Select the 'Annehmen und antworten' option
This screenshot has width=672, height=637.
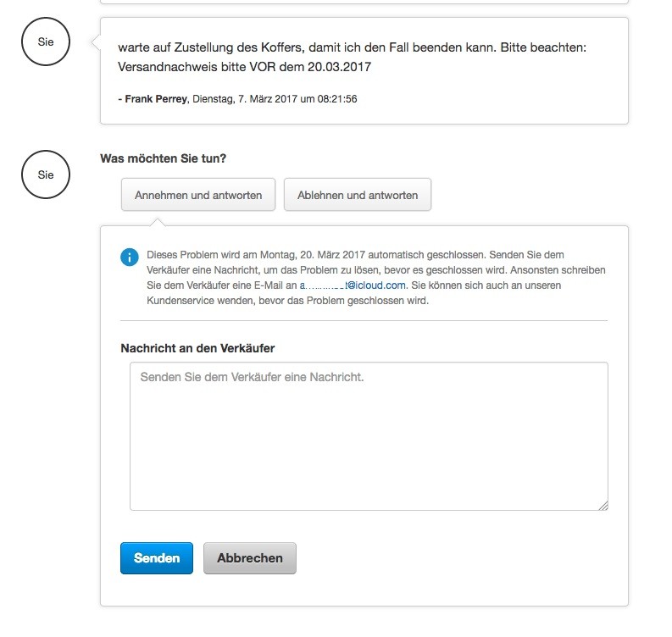pyautogui.click(x=198, y=195)
